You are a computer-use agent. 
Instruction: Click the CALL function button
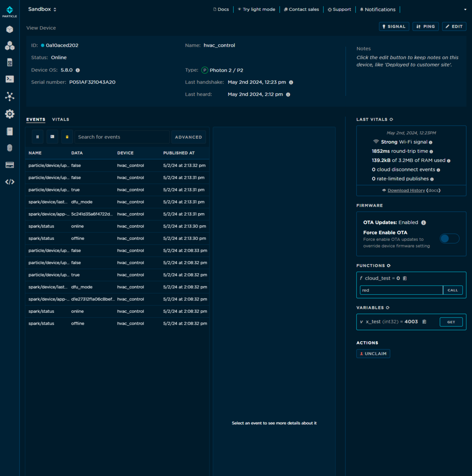coord(452,290)
